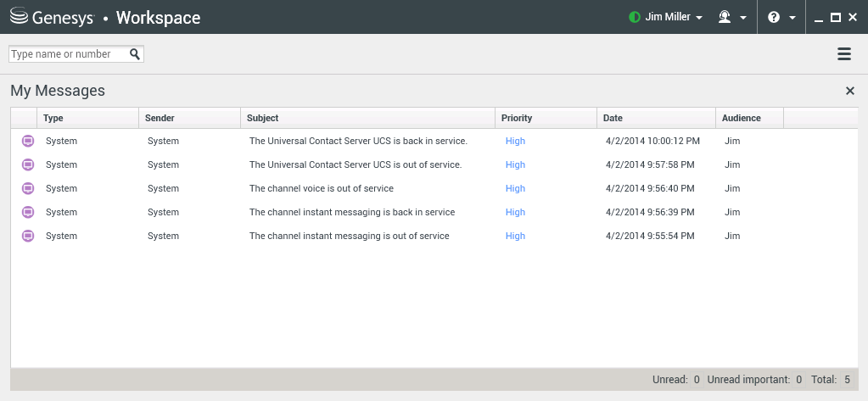
Task: Click the 'Type name or number' search field
Action: point(68,54)
